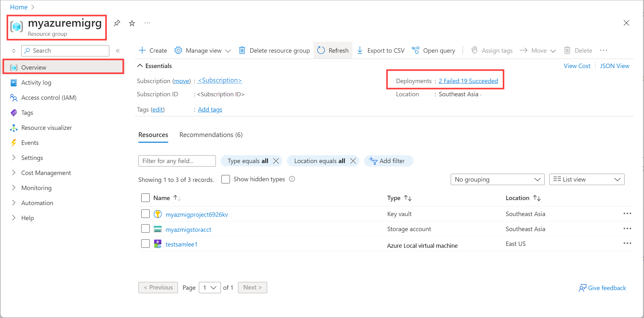
Task: Open the List view dropdown
Action: (x=586, y=179)
